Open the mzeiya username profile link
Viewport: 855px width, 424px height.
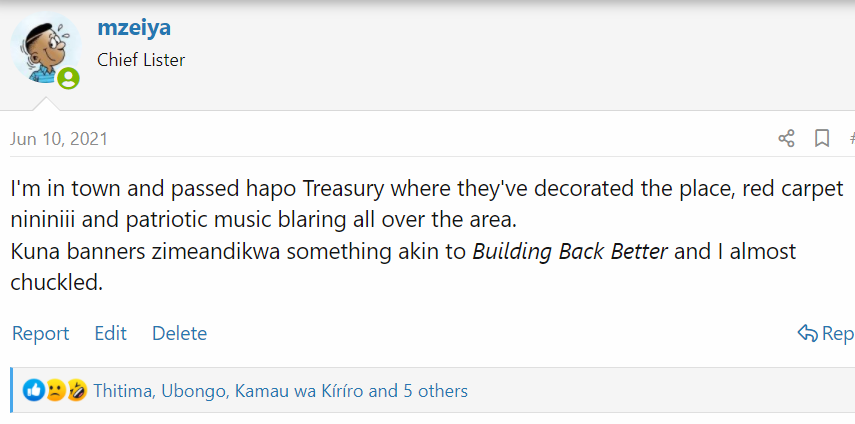tap(134, 28)
